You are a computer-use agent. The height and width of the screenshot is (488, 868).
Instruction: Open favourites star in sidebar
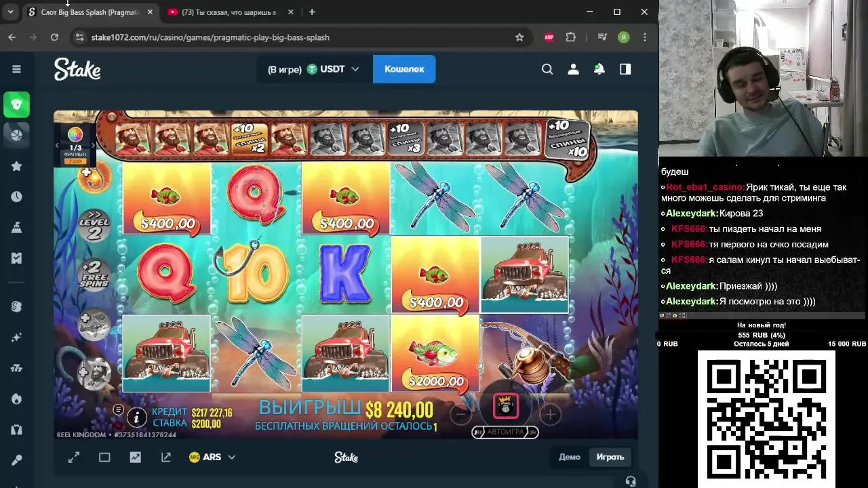point(16,166)
